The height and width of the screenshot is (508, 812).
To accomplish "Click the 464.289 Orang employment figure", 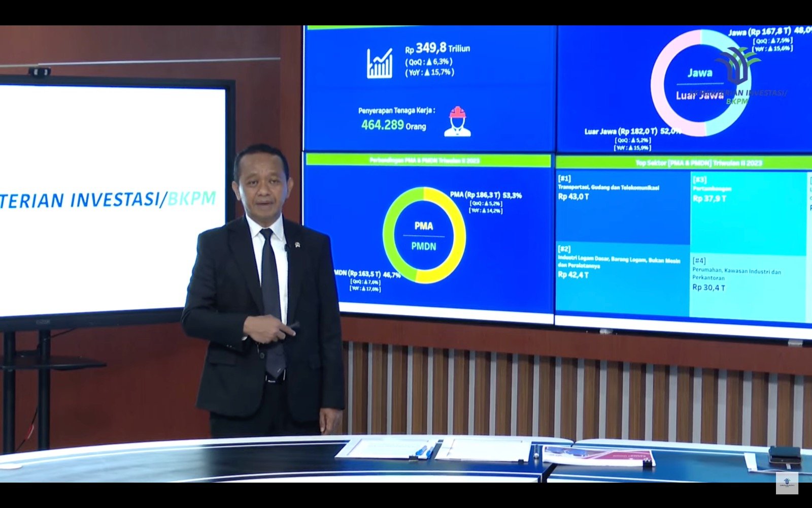I will pos(393,125).
